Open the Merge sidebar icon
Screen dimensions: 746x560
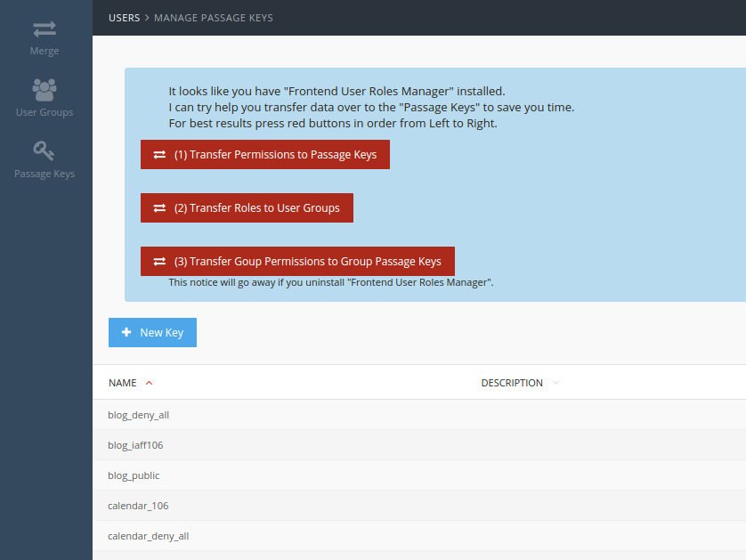tap(45, 29)
